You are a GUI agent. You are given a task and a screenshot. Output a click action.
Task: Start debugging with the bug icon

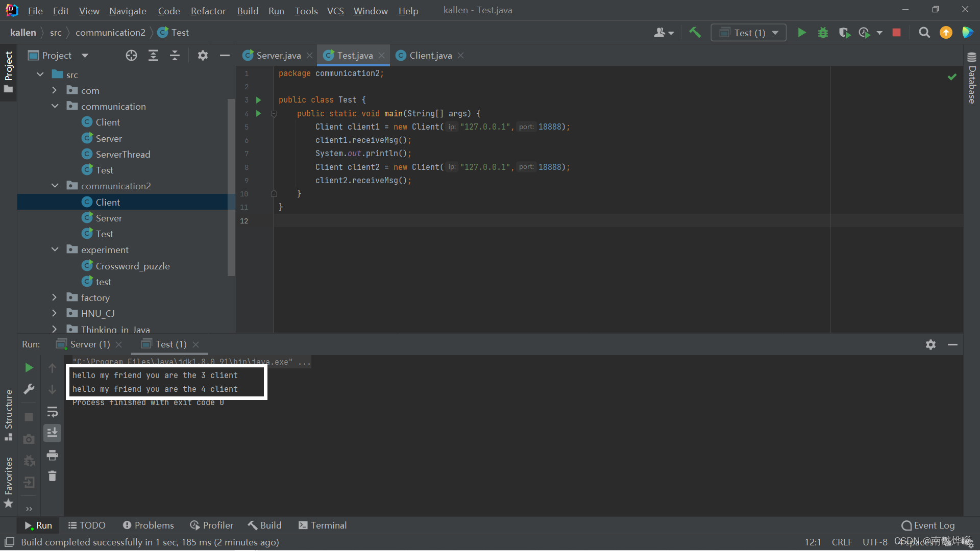tap(823, 33)
